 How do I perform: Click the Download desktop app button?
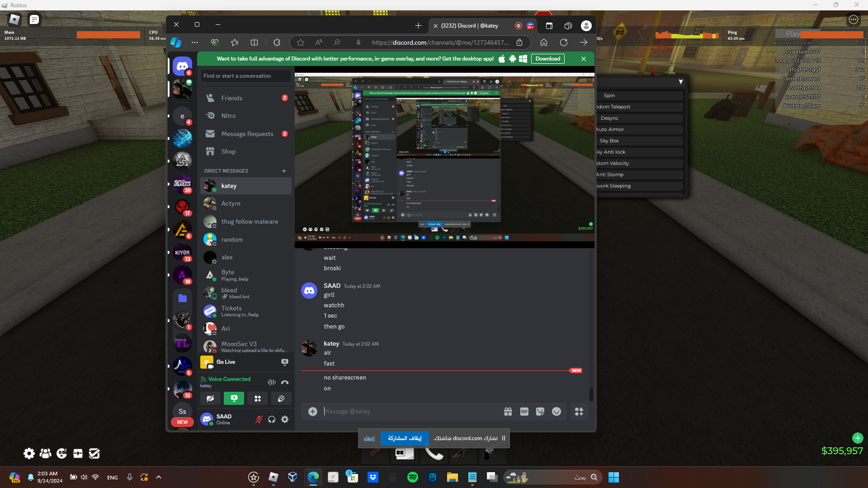pos(548,59)
